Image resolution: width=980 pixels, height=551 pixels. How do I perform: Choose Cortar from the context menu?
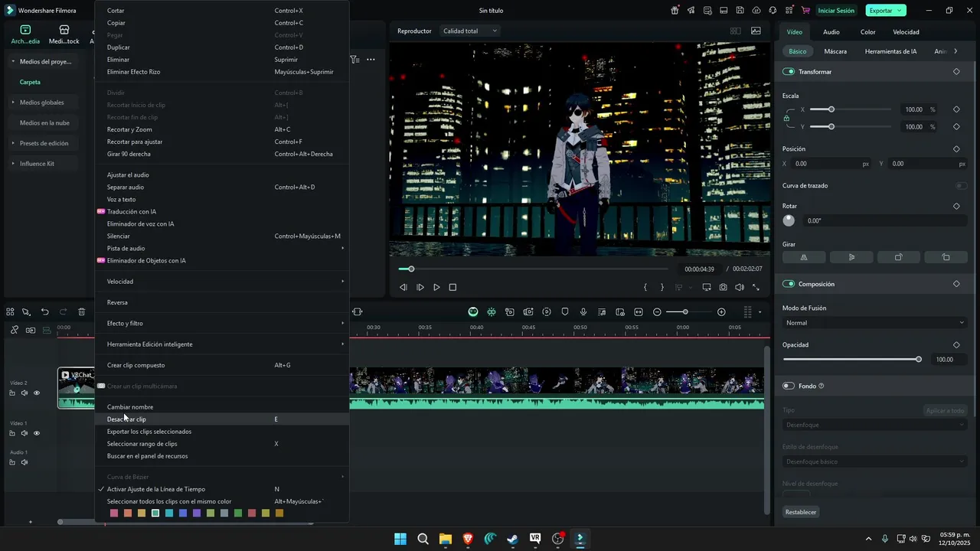tap(221, 11)
